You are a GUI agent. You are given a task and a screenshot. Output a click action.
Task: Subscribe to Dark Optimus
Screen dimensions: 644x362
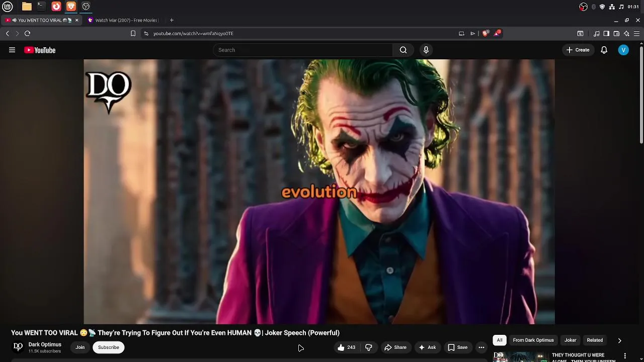[108, 347]
